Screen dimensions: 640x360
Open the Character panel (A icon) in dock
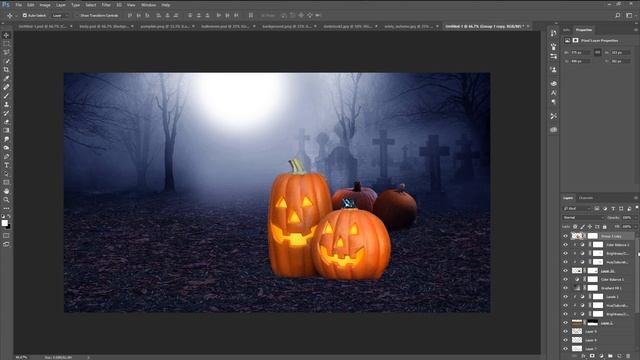(x=553, y=93)
